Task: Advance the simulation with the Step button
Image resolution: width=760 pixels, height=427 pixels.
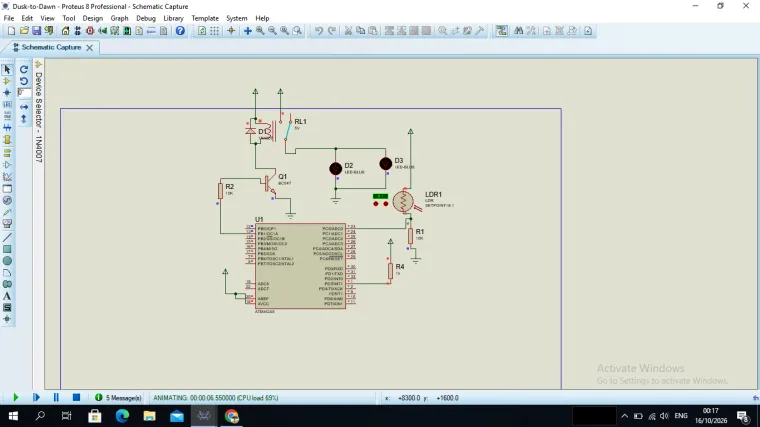Action: click(x=36, y=397)
